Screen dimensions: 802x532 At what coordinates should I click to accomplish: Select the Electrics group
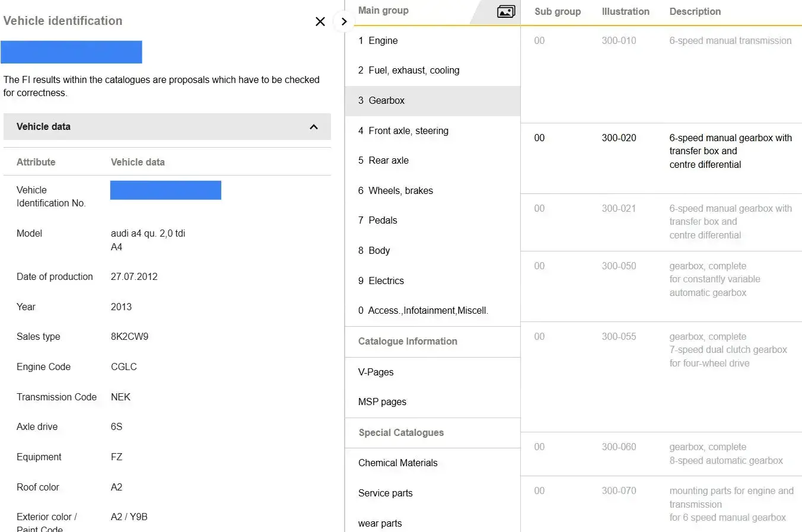pos(432,281)
